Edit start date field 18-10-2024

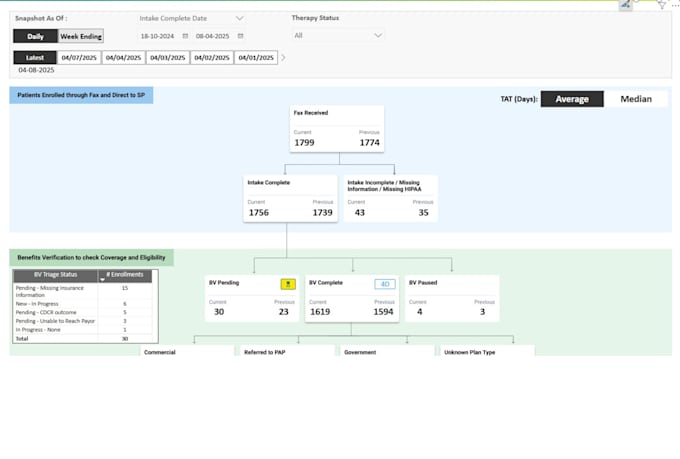click(x=157, y=36)
